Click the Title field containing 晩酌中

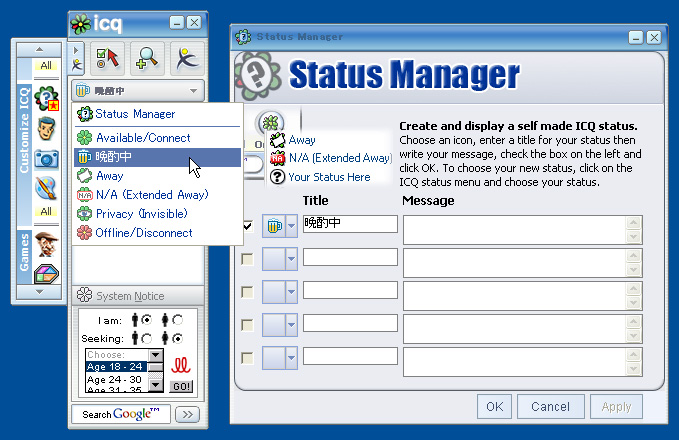350,224
